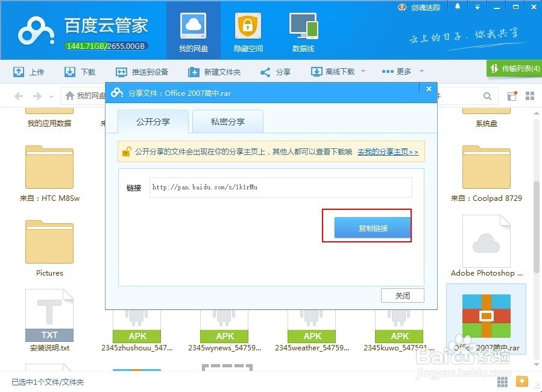
Task: Click the 复制链接 button
Action: tap(372, 227)
